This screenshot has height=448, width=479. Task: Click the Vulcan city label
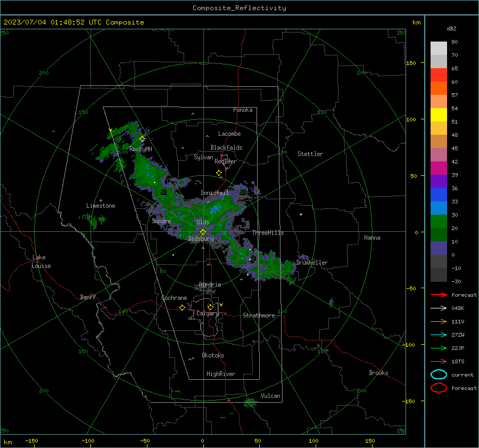[x=270, y=396]
